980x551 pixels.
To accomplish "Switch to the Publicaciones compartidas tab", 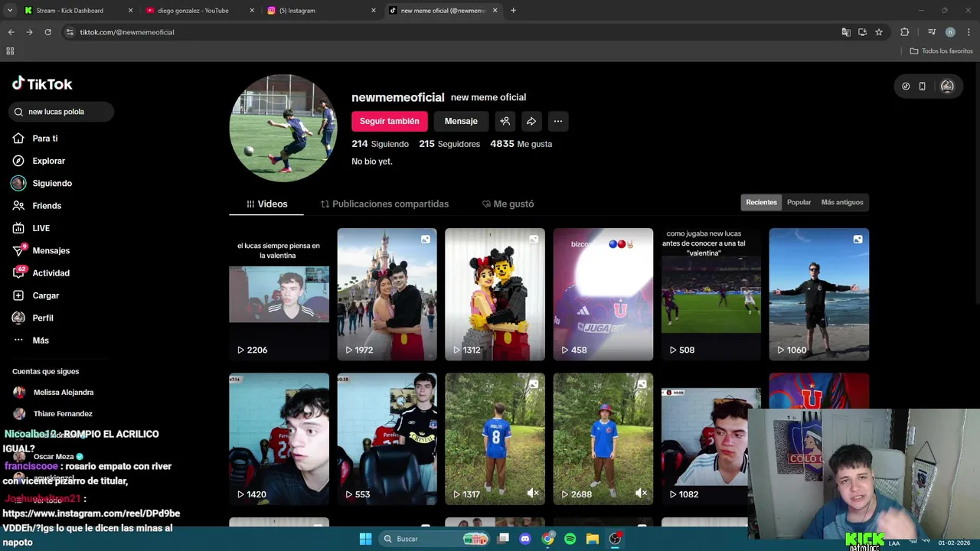I will coord(384,204).
